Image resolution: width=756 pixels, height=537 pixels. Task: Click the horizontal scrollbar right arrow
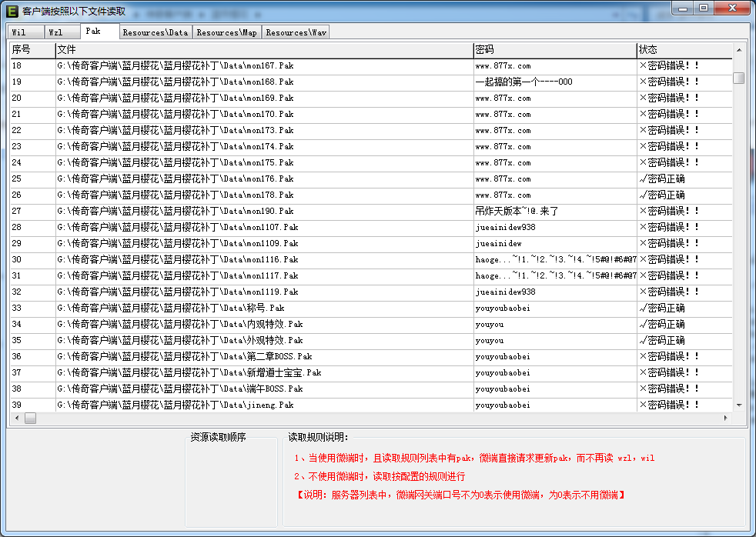(724, 418)
